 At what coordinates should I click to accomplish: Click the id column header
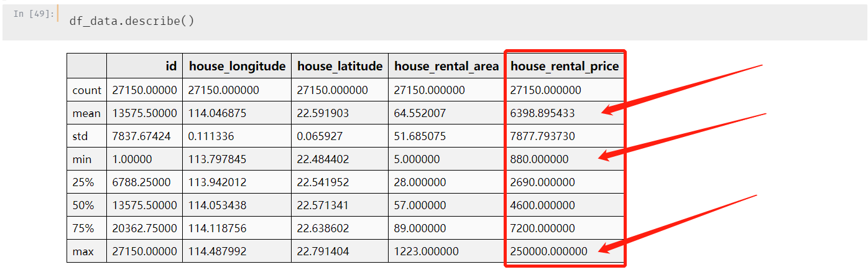click(171, 66)
